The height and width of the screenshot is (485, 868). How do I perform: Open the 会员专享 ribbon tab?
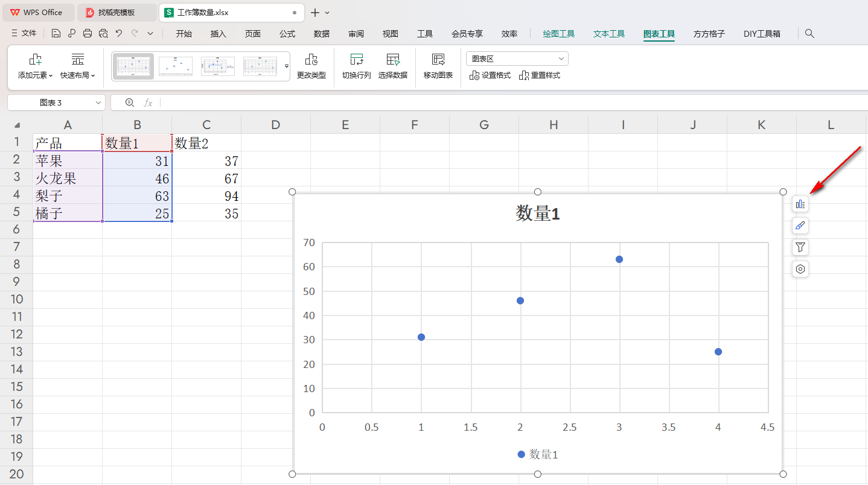[x=467, y=34]
